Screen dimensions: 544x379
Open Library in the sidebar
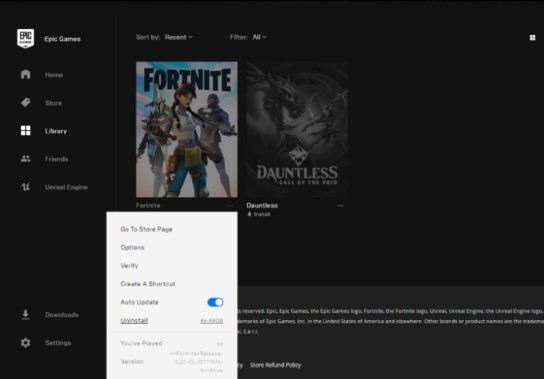point(56,131)
